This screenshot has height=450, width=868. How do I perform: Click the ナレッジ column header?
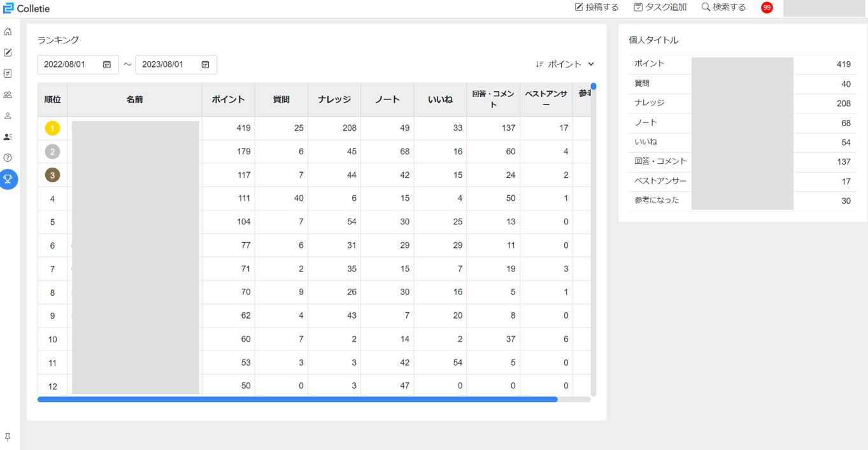point(334,99)
